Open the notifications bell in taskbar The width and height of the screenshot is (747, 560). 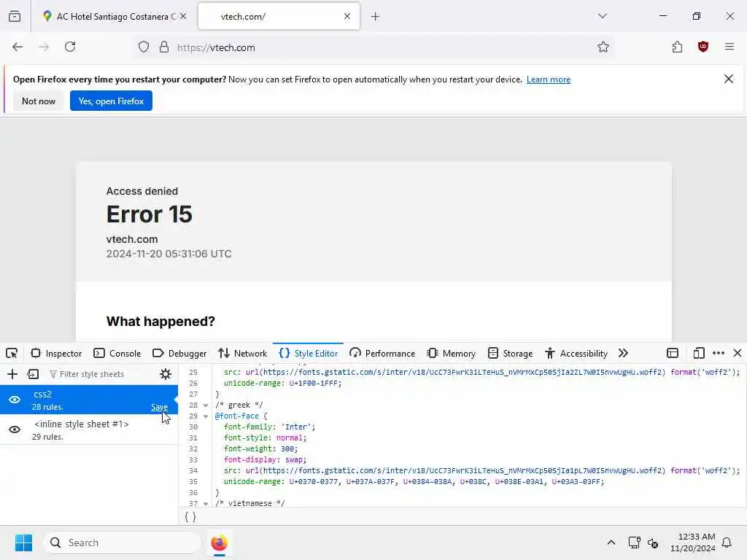pyautogui.click(x=727, y=542)
